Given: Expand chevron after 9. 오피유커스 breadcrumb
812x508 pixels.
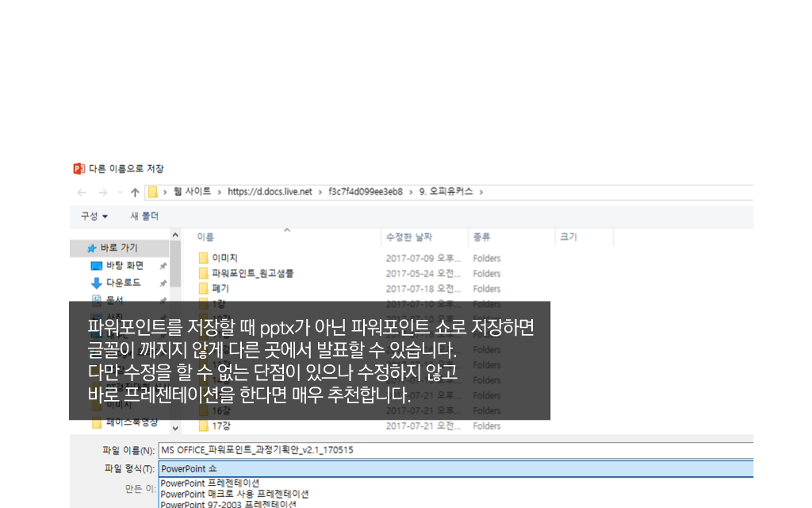Looking at the screenshot, I should (x=481, y=192).
